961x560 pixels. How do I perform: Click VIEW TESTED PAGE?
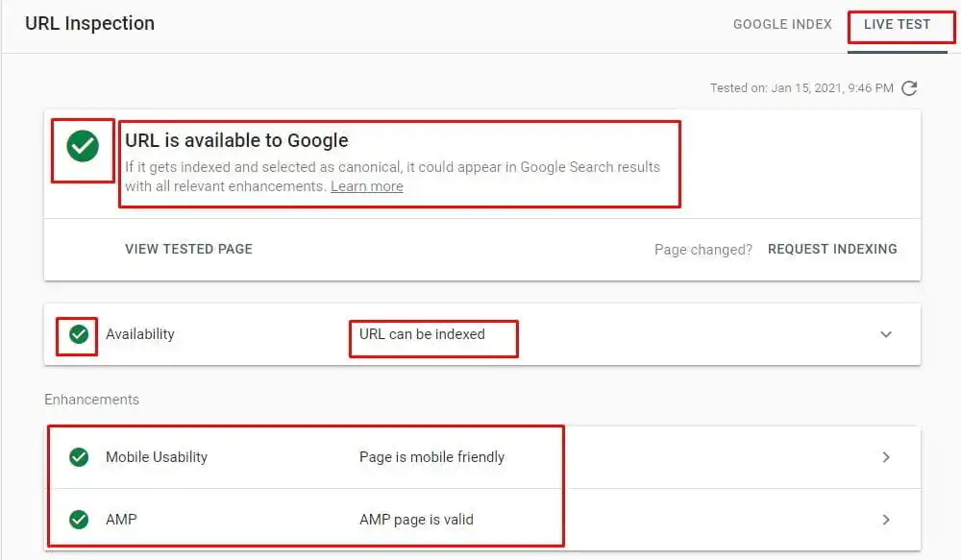(188, 249)
